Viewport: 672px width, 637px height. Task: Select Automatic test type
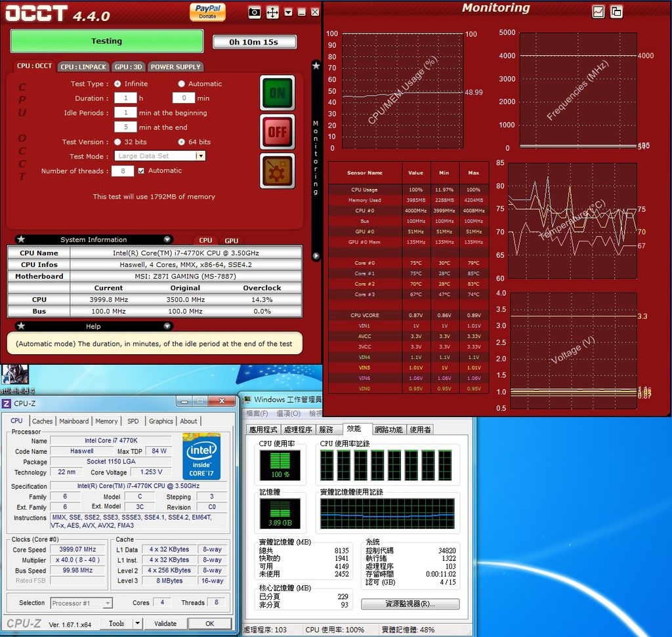click(182, 84)
